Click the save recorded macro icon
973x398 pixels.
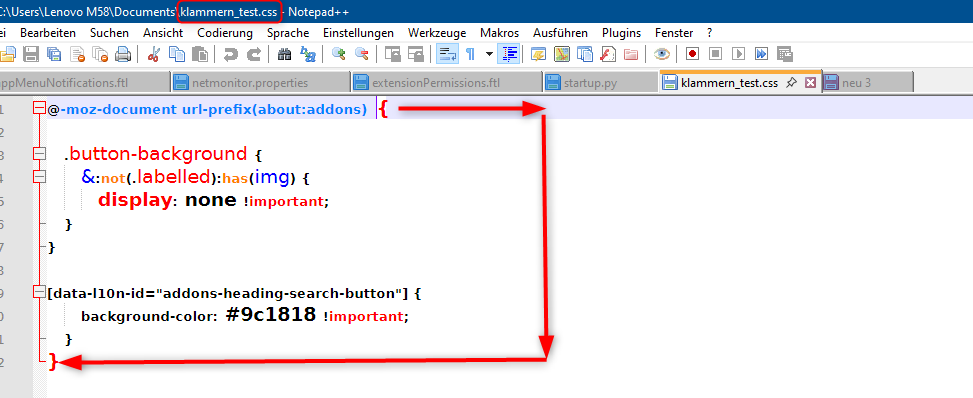[785, 55]
